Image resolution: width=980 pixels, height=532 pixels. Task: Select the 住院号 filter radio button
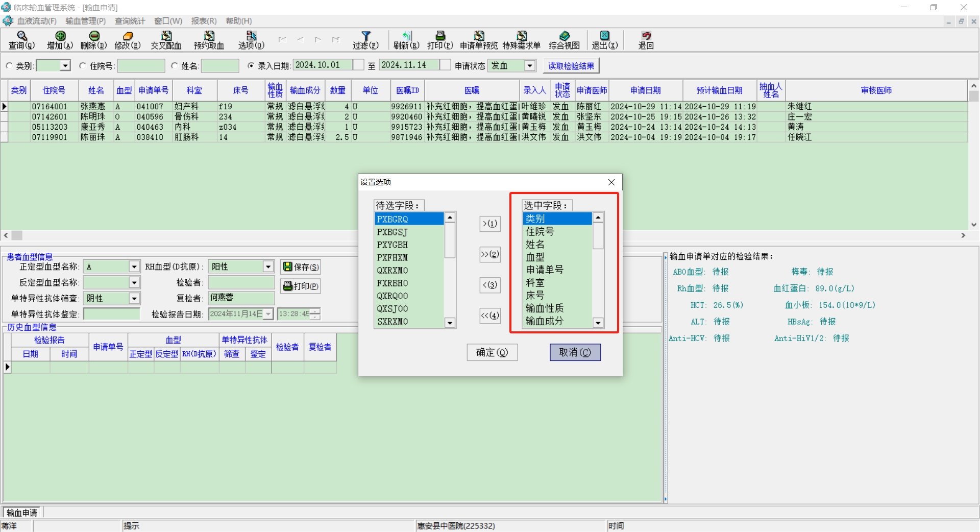tap(83, 66)
